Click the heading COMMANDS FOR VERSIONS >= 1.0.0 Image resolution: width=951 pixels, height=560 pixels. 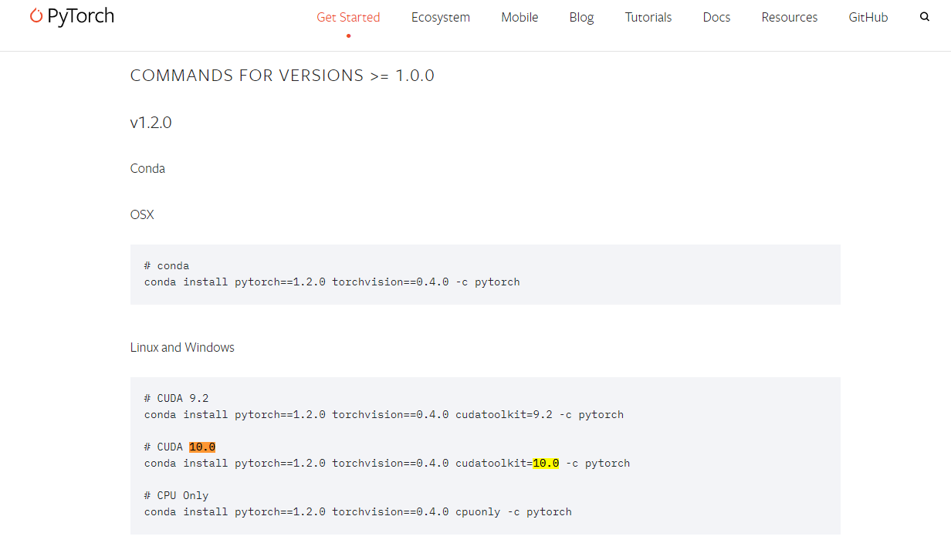coord(283,76)
